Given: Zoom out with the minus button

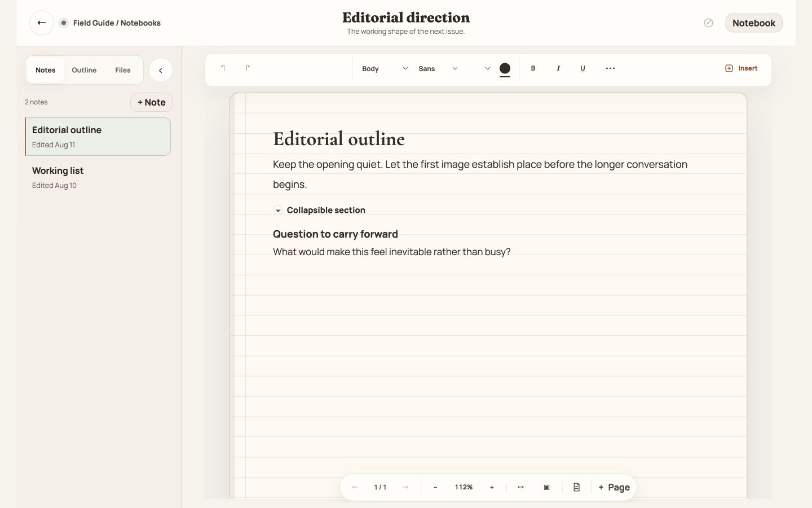Looking at the screenshot, I should click(435, 487).
